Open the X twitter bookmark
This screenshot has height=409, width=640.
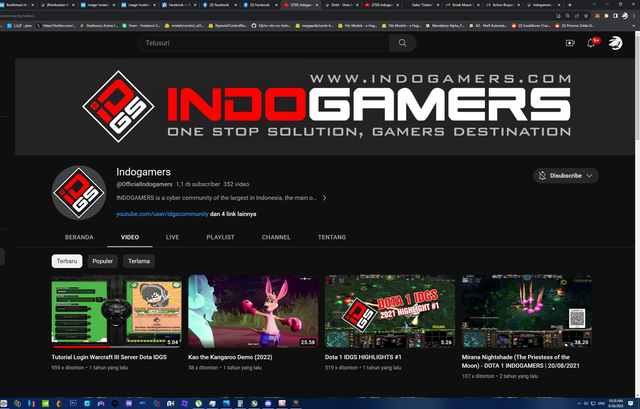click(56, 25)
